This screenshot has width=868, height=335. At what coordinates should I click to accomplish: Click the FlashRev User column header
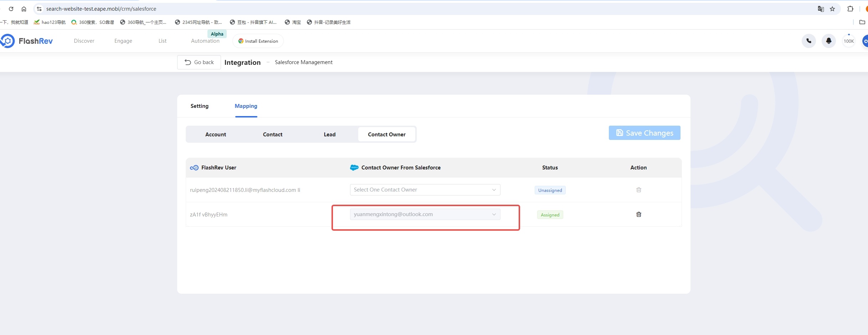pos(219,168)
